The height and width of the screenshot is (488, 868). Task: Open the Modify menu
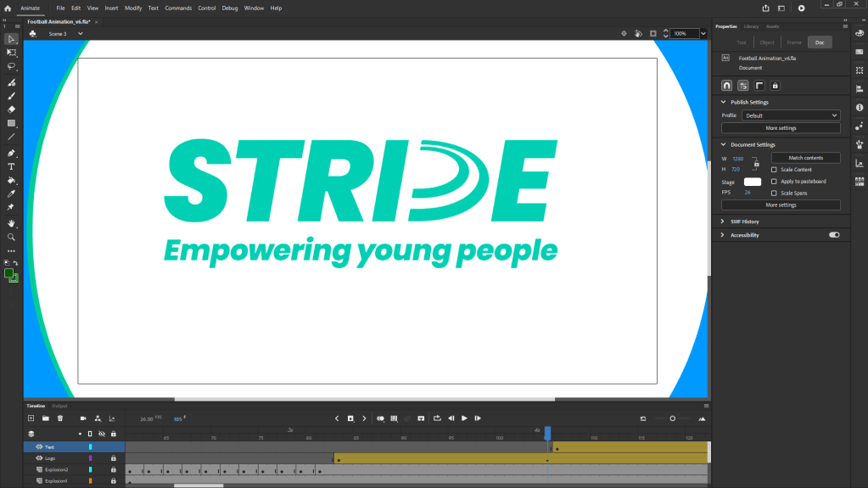pyautogui.click(x=133, y=8)
